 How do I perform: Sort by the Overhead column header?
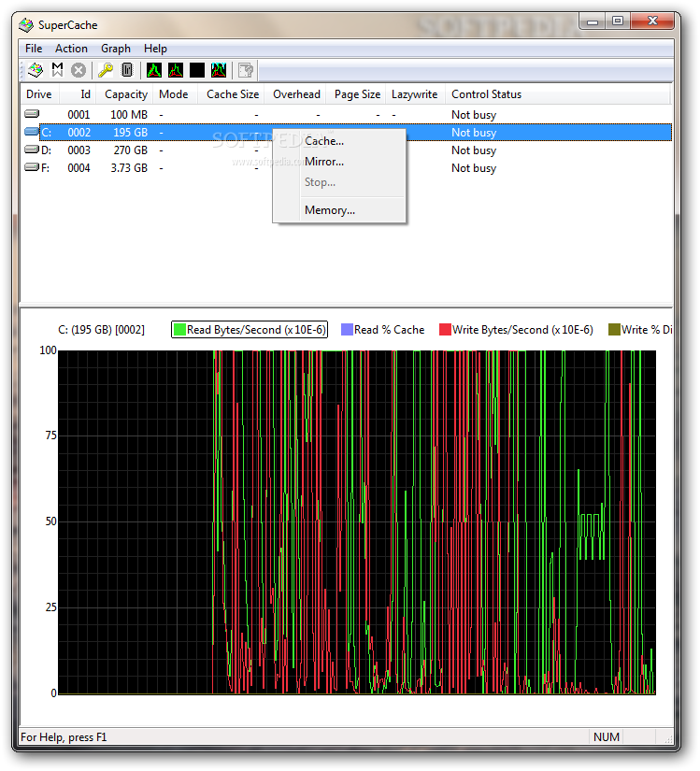(296, 94)
